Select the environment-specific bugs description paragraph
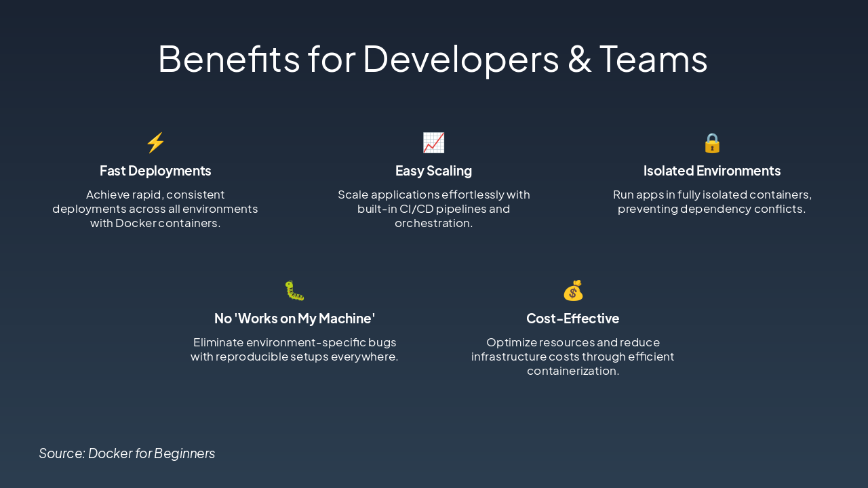This screenshot has height=488, width=868. pyautogui.click(x=294, y=350)
